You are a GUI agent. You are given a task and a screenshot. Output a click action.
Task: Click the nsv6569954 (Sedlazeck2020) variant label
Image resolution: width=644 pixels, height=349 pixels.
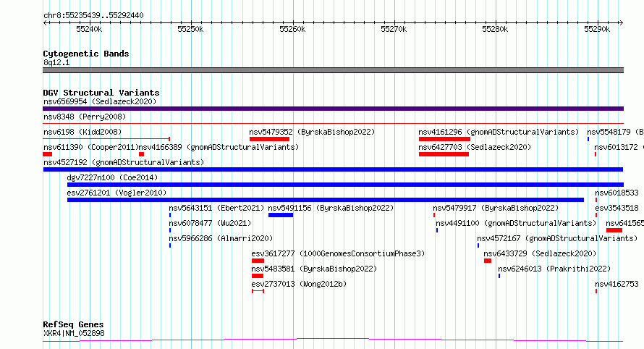click(100, 101)
